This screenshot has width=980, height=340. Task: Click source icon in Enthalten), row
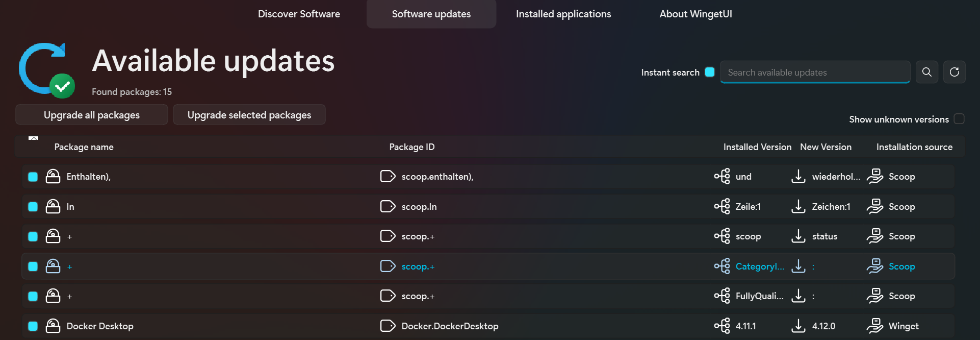click(875, 176)
